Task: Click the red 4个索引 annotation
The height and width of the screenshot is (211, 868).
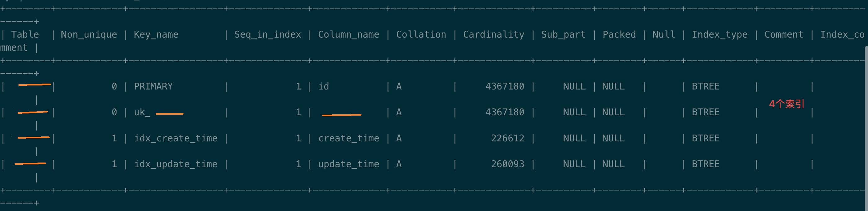Action: pos(786,104)
